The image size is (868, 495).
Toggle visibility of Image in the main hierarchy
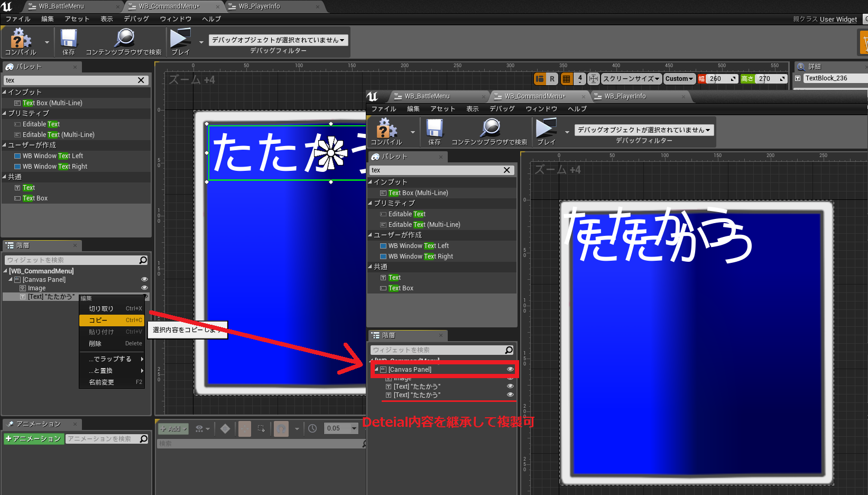click(x=144, y=288)
